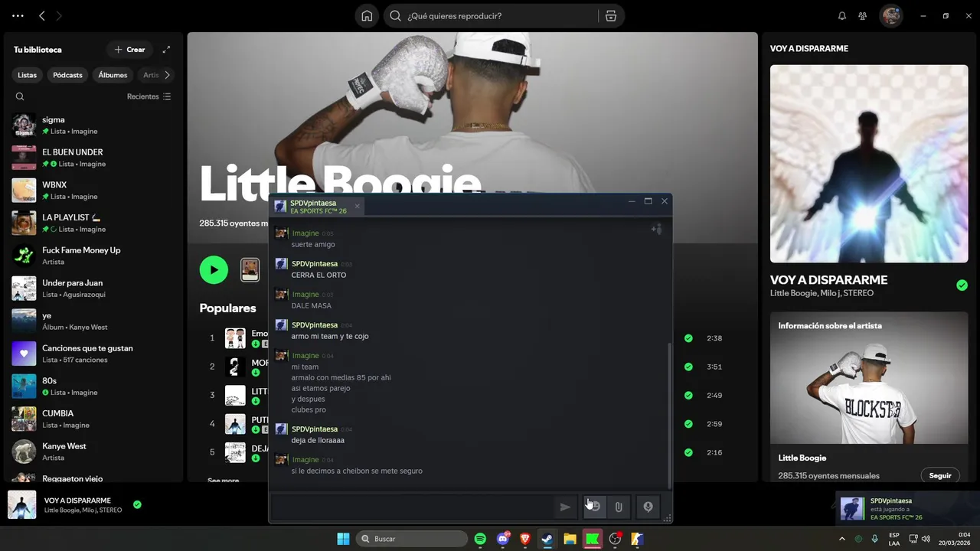Screen dimensions: 980x551
Task: Start voice chat microphone button
Action: click(x=648, y=507)
